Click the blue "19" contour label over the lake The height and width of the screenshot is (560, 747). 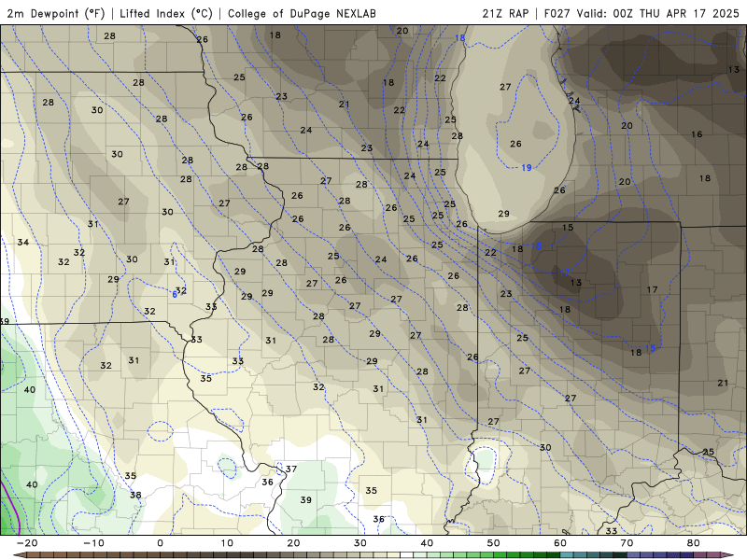click(x=526, y=168)
